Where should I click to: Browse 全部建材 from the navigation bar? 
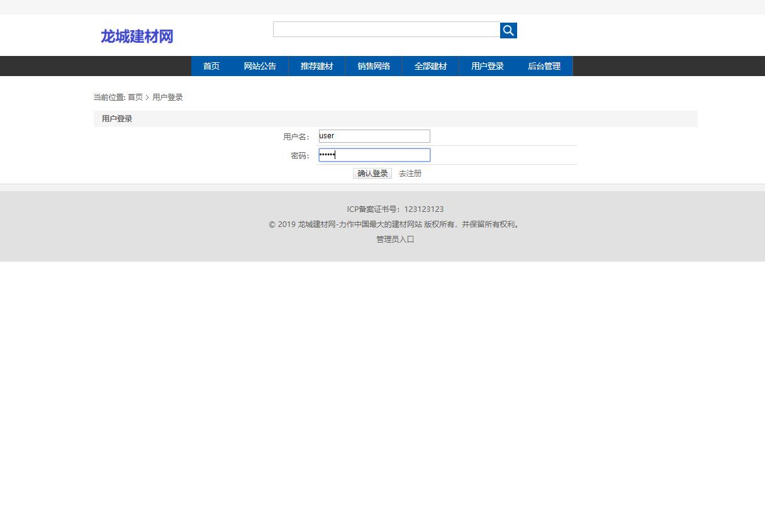430,66
